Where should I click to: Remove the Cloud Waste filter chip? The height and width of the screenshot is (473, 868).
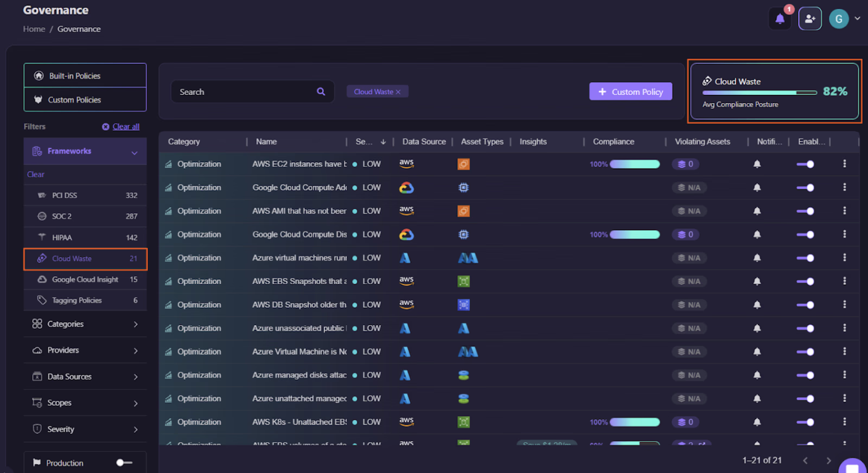click(x=398, y=92)
